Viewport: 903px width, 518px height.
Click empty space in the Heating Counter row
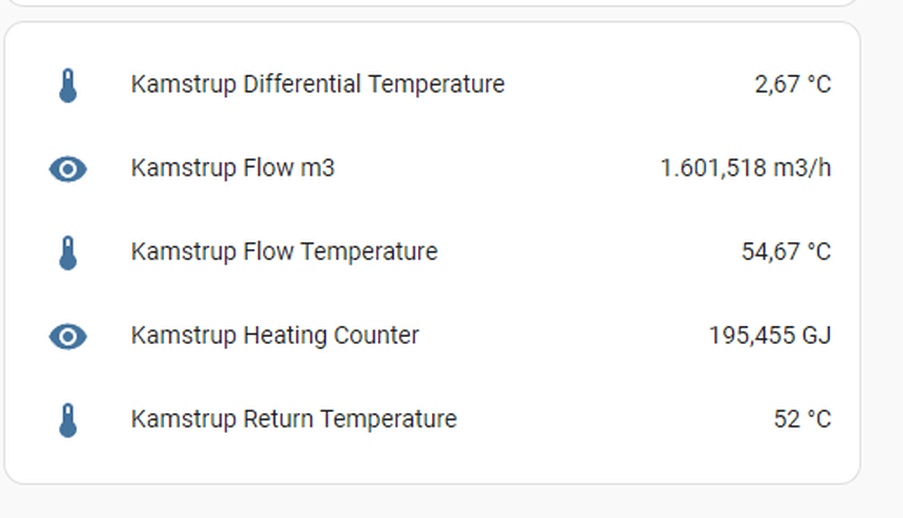[x=564, y=335]
